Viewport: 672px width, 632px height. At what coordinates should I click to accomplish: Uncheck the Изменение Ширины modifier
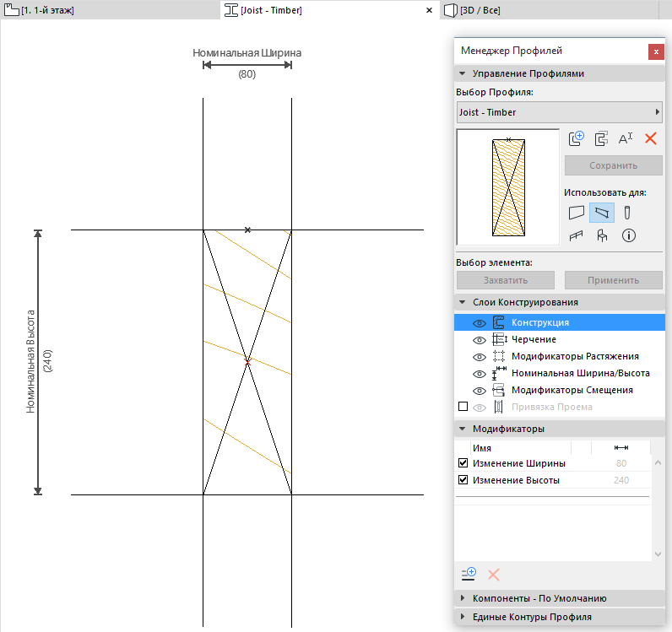pos(463,463)
